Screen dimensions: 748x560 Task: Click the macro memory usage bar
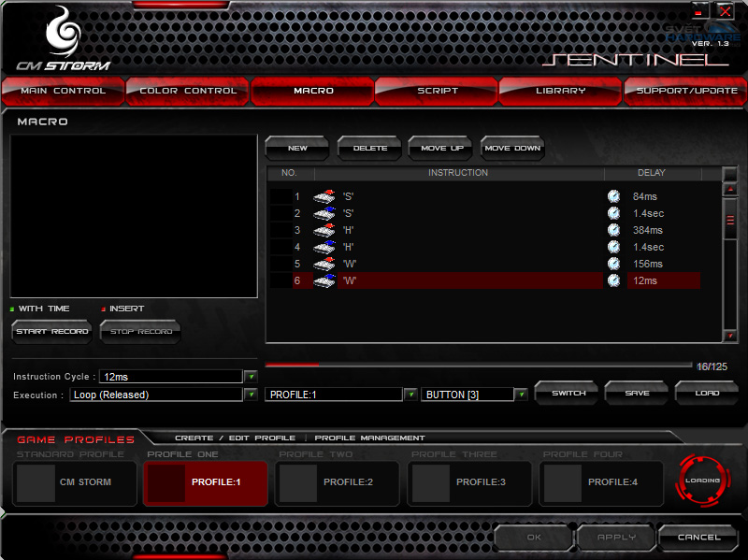click(479, 366)
